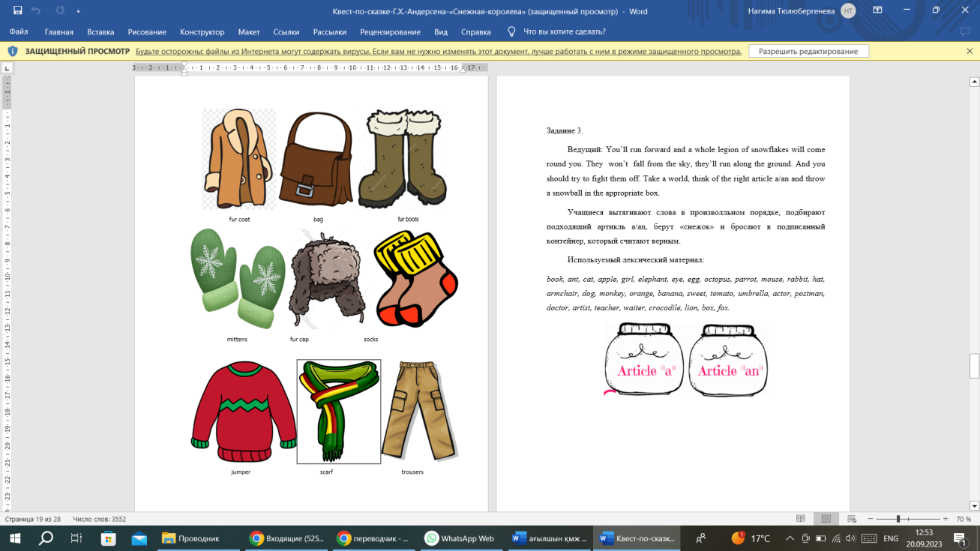Switch to Web Layout view
The width and height of the screenshot is (980, 551).
click(x=851, y=519)
